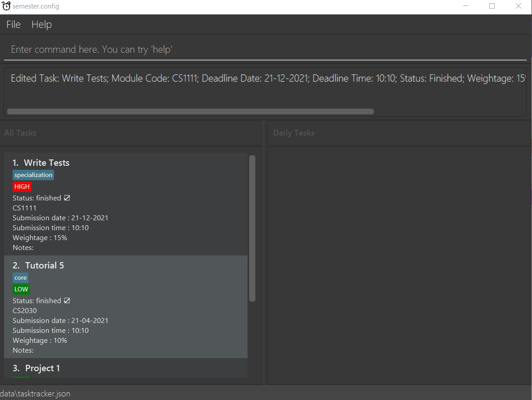Click the 'Edited Task: Write Tests' result message
Image resolution: width=532 pixels, height=400 pixels.
click(x=268, y=78)
